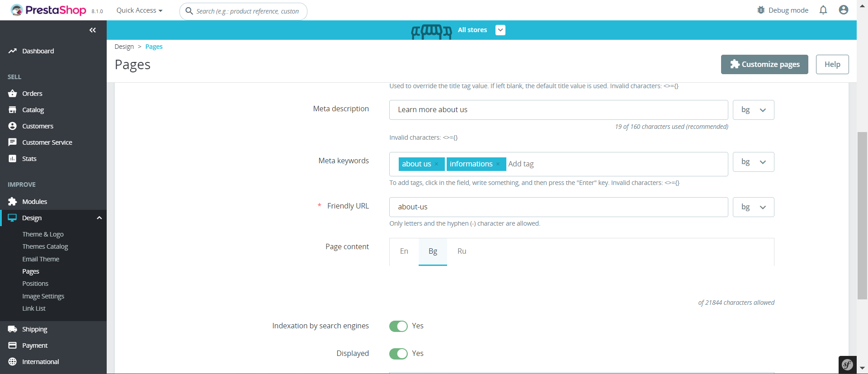Open Themes Catalog submenu item
Screen dimensions: 868x374
click(x=45, y=246)
